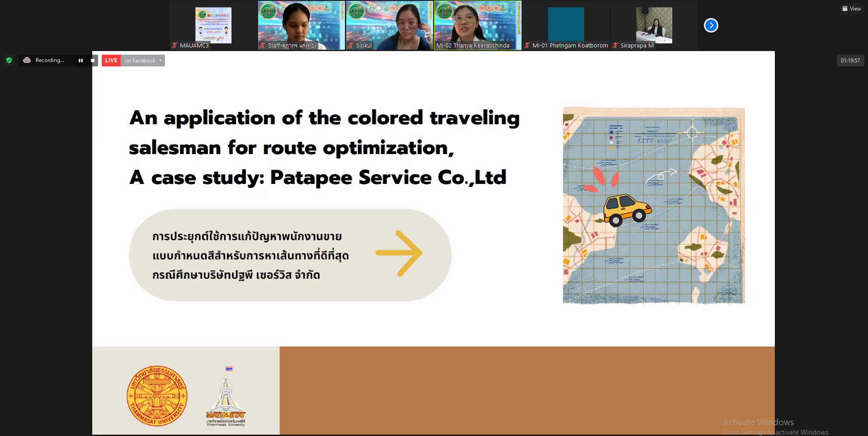This screenshot has width=868, height=436.
Task: Select MI-02 Thanya Keeratichinda's video thumbnail
Action: click(x=477, y=25)
